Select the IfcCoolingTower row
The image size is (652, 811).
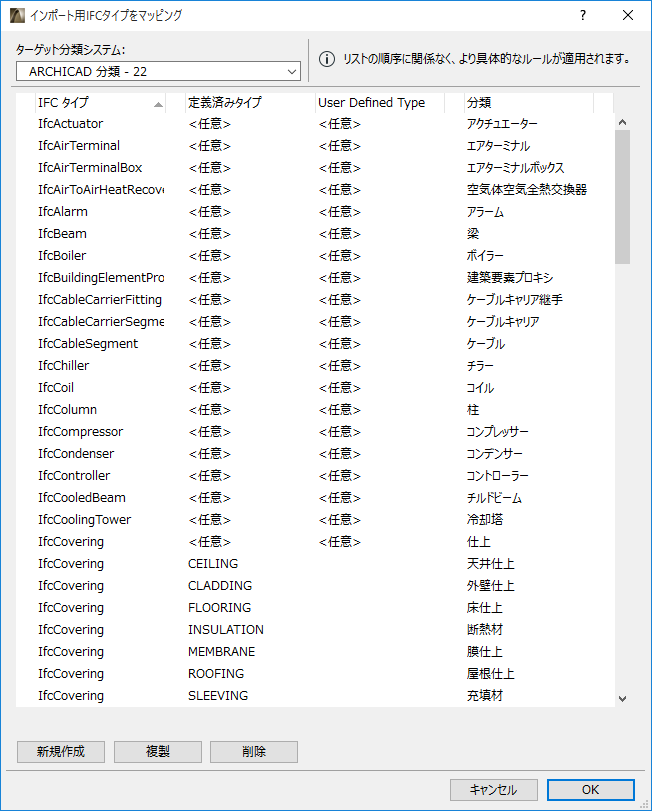click(315, 519)
